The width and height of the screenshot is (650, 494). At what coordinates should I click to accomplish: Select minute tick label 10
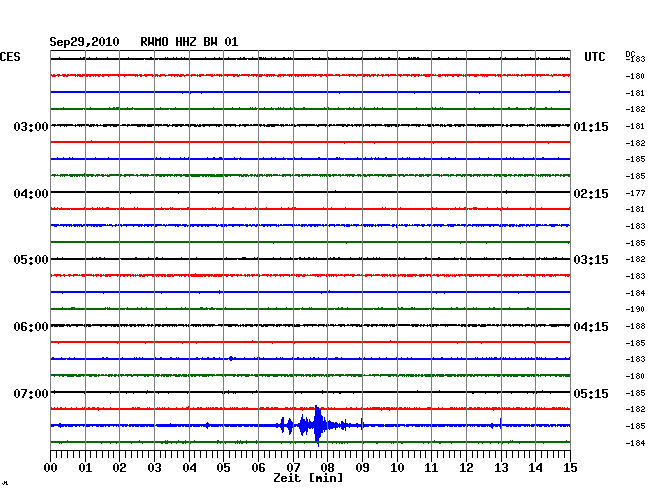(397, 468)
